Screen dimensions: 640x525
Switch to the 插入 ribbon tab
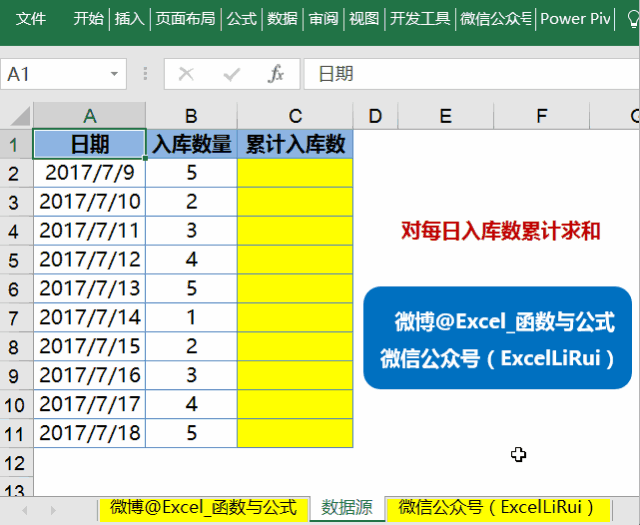(x=129, y=19)
